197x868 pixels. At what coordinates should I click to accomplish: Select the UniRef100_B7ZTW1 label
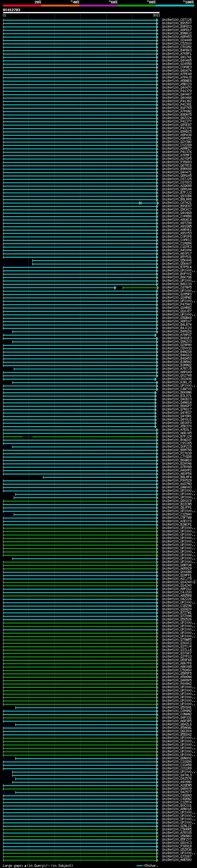177,612
